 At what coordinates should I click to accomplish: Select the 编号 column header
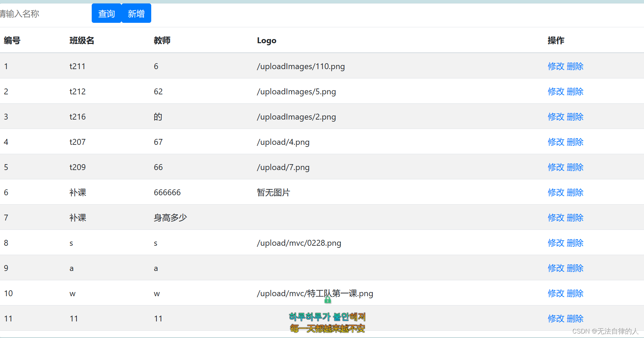pos(12,40)
